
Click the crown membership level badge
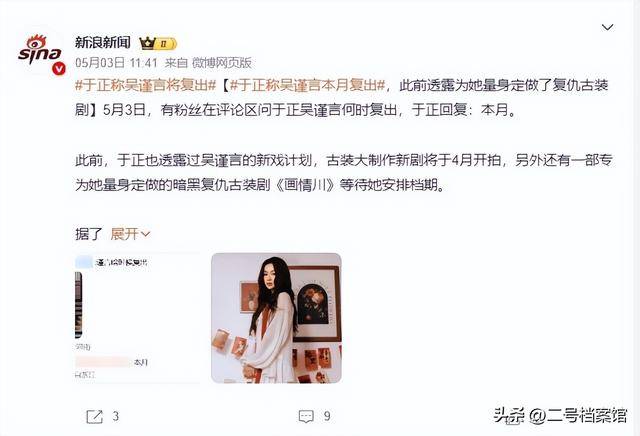(158, 43)
